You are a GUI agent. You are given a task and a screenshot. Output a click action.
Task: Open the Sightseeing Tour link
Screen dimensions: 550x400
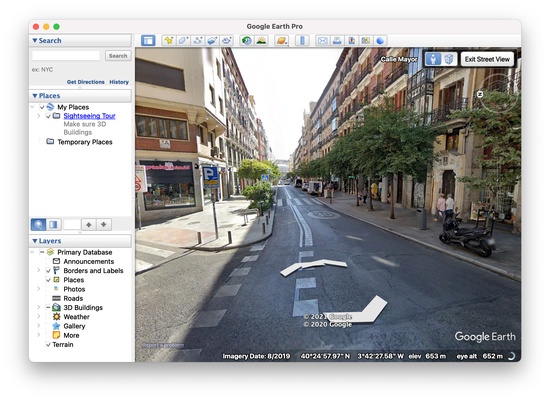(x=89, y=116)
